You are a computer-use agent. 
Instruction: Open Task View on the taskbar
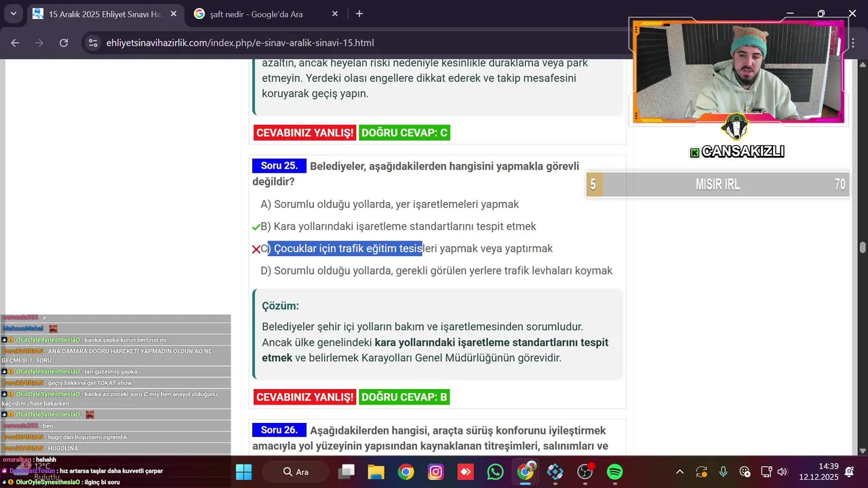click(347, 472)
